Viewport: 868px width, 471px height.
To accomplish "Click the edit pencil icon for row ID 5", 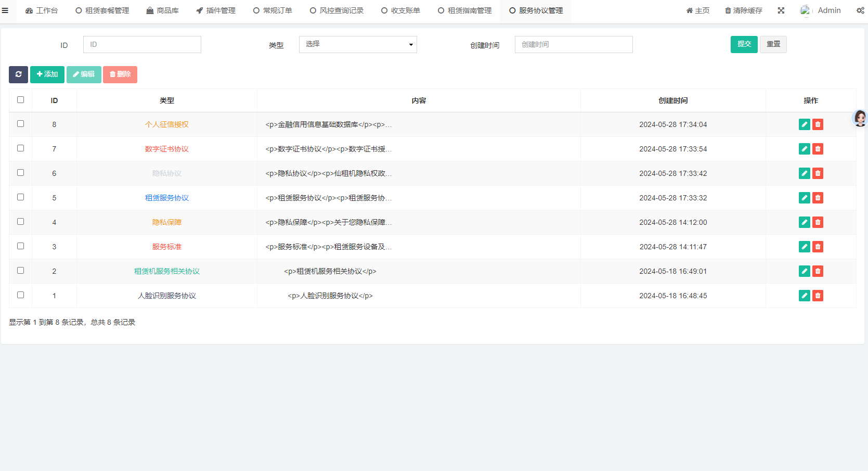I will (x=804, y=198).
